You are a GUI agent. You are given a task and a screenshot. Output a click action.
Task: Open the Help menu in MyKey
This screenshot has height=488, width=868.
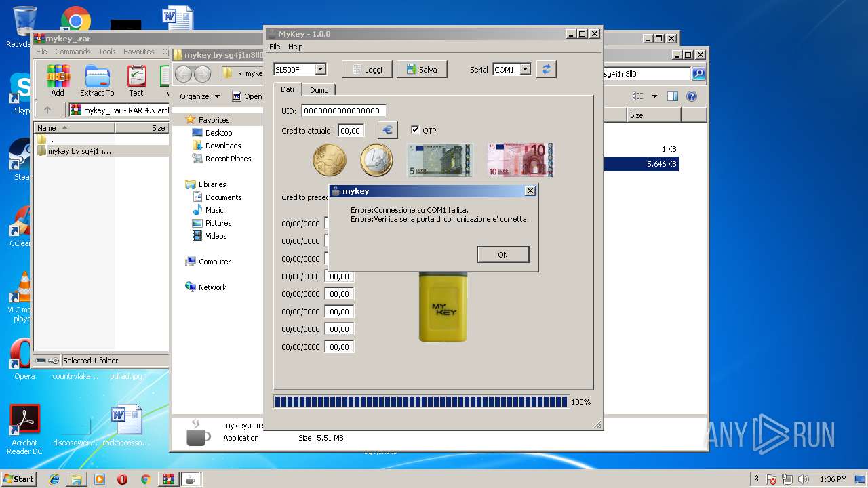click(x=295, y=47)
